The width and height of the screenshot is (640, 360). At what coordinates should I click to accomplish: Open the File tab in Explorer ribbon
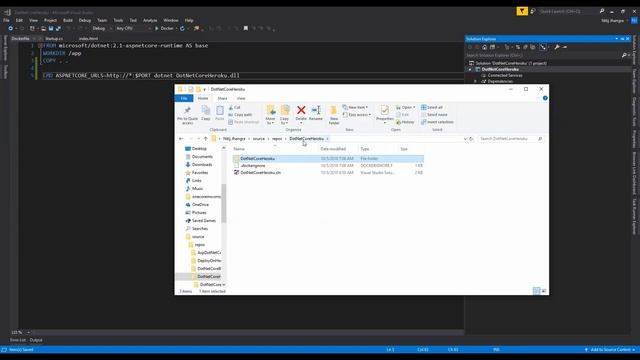tap(184, 98)
